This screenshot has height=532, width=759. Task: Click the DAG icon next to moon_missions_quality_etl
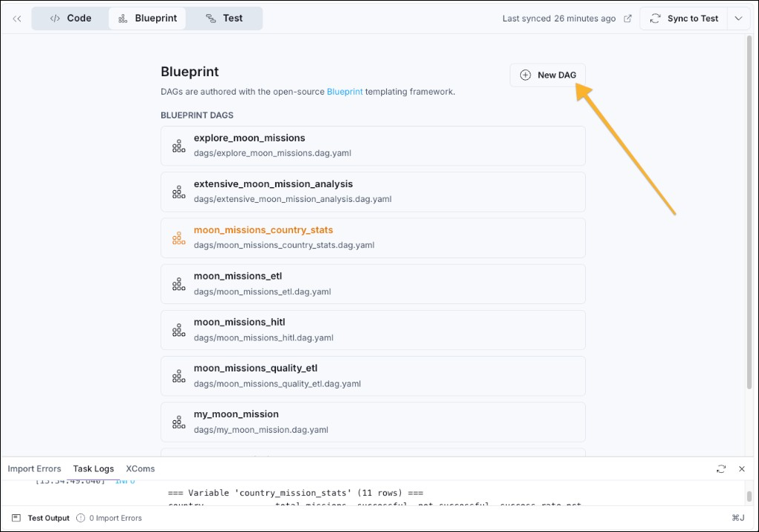[x=178, y=375]
